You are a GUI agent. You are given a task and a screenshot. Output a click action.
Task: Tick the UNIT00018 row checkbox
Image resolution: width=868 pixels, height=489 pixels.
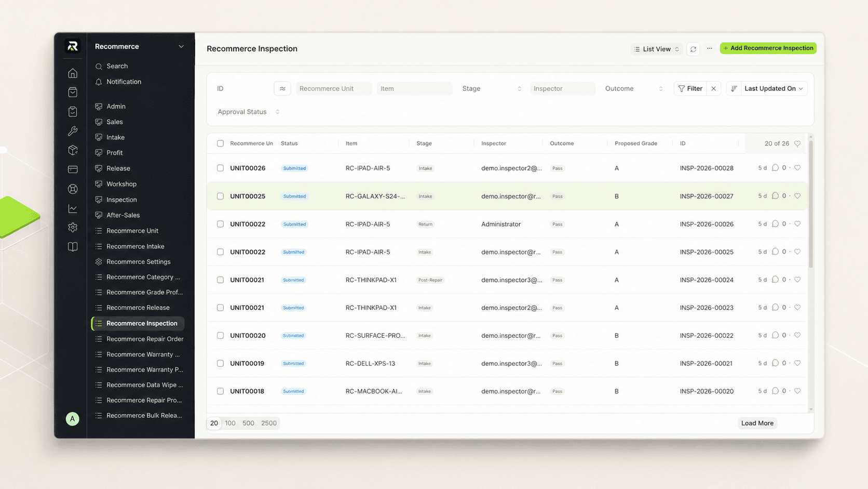click(x=220, y=391)
